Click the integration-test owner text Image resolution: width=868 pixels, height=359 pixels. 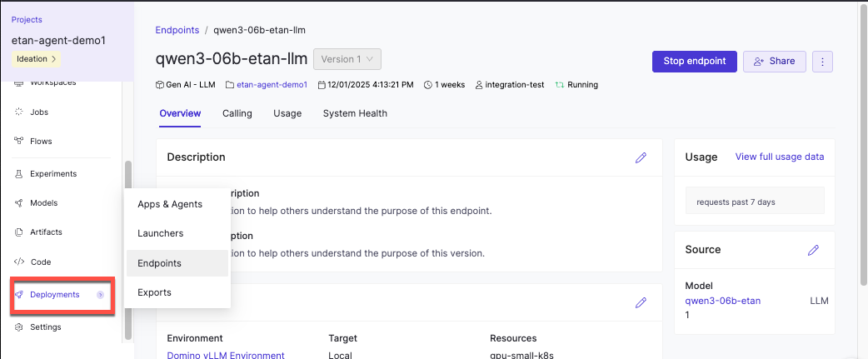pyautogui.click(x=515, y=85)
